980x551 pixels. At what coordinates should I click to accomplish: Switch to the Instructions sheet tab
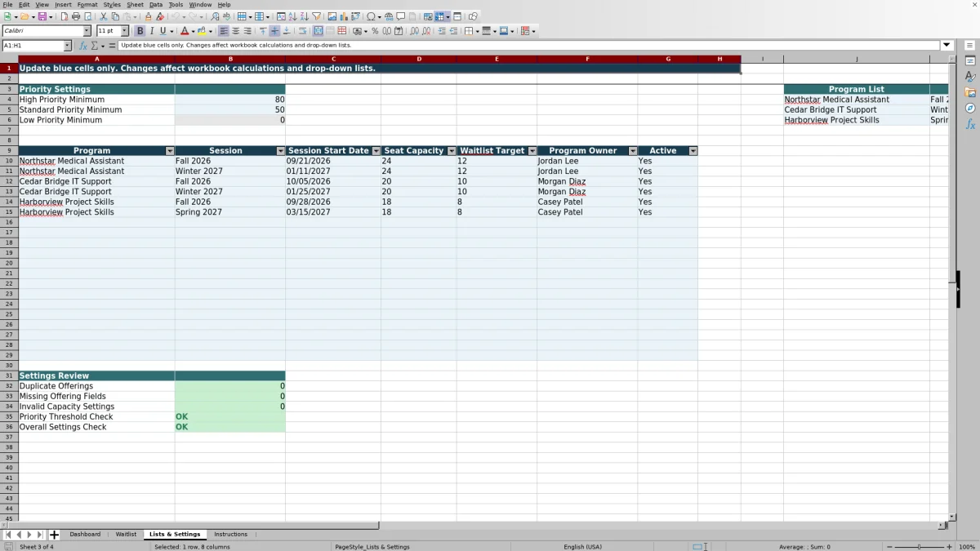pyautogui.click(x=230, y=535)
